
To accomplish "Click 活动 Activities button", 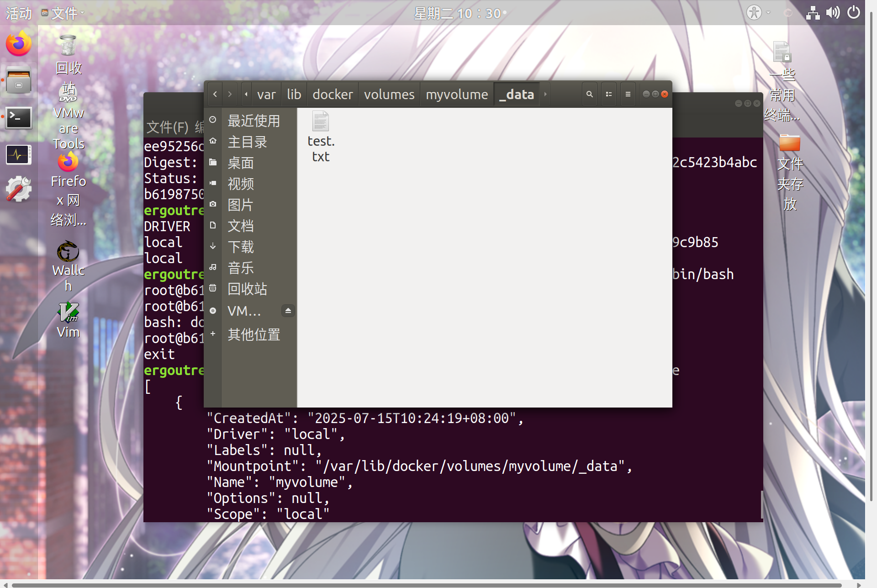I will (19, 13).
